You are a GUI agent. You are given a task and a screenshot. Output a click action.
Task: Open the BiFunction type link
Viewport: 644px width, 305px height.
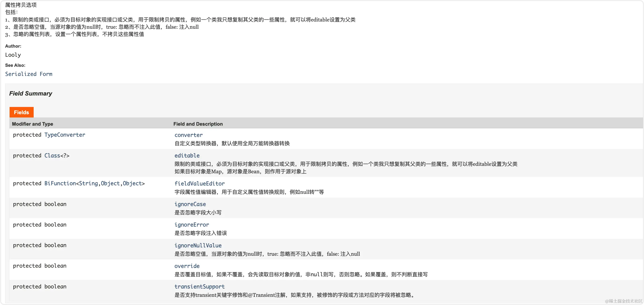pyautogui.click(x=60, y=183)
